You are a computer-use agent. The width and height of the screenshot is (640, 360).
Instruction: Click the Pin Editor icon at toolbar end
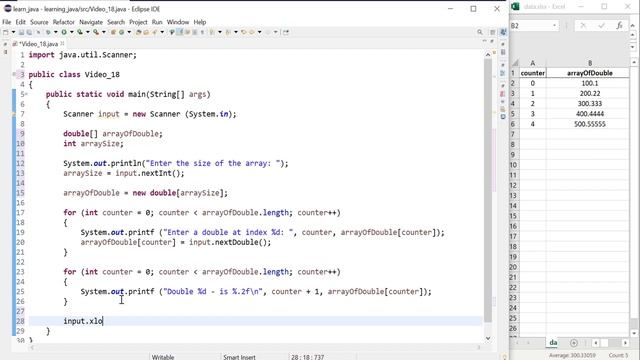tap(286, 32)
